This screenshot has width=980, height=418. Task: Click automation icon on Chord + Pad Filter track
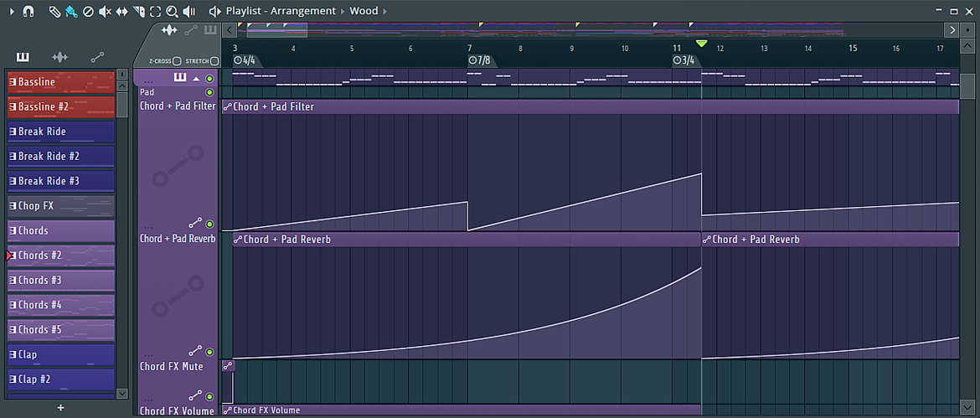click(196, 223)
